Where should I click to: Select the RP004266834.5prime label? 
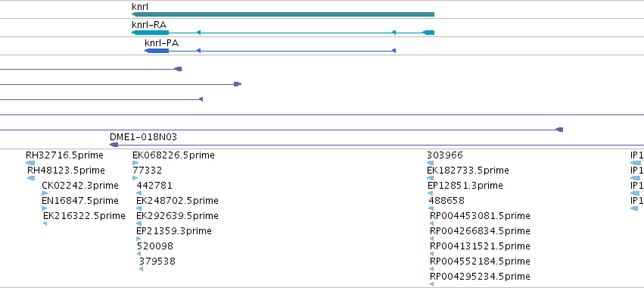(480, 231)
